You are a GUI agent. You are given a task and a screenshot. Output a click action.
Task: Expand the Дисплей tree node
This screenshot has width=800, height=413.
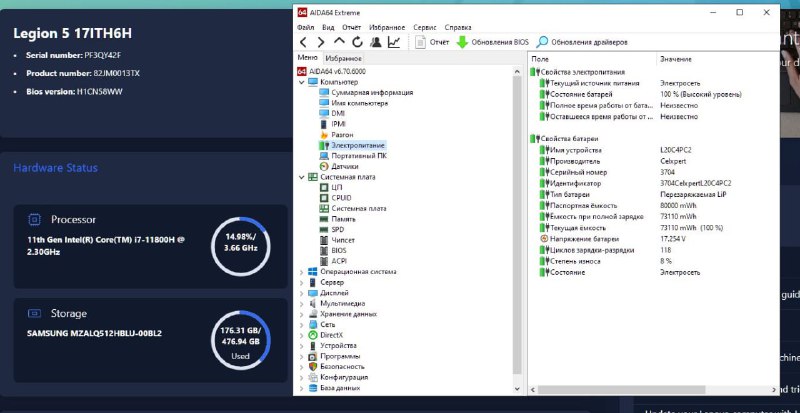[302, 294]
